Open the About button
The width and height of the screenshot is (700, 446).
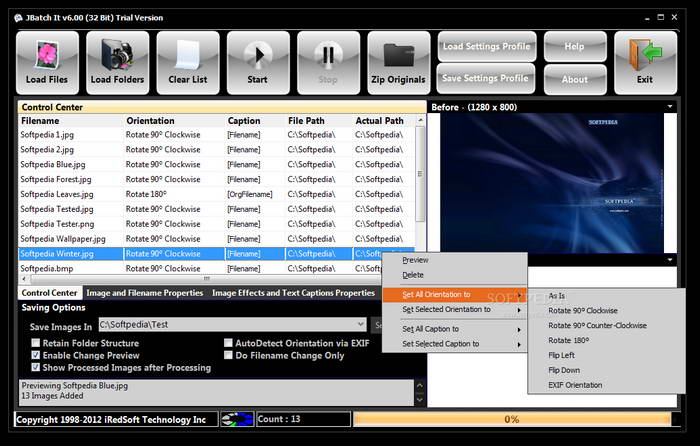point(575,79)
